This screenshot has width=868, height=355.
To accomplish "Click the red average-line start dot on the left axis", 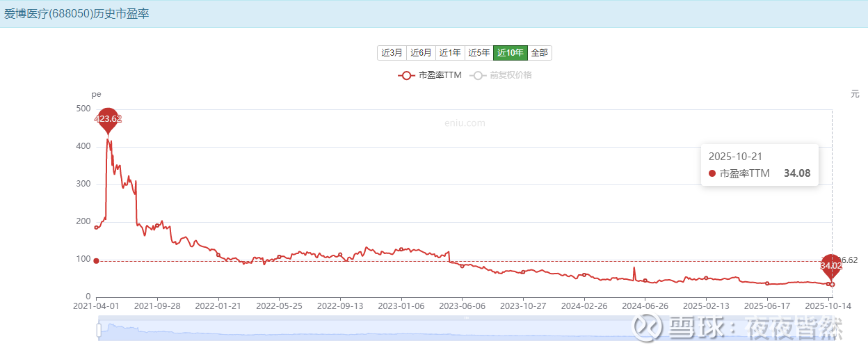I will (96, 261).
